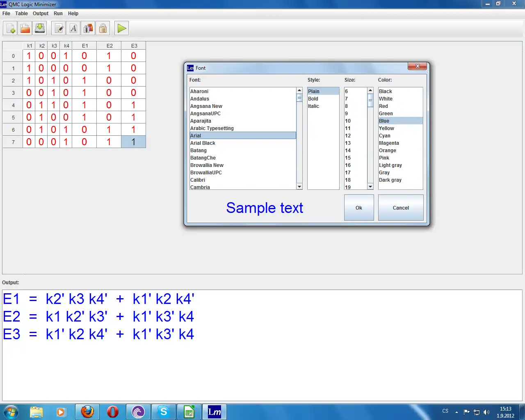Click the Action Center flag tray icon
Screen dimensions: 525x420
tap(467, 412)
